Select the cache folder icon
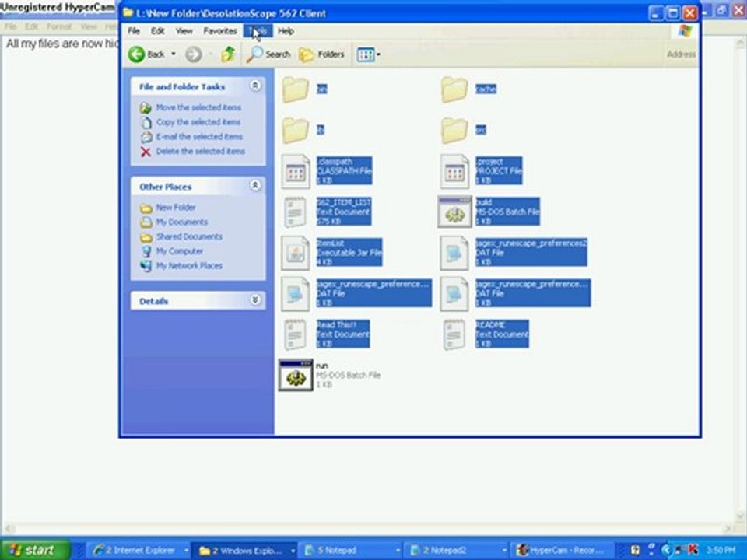This screenshot has height=560, width=747. coord(454,89)
